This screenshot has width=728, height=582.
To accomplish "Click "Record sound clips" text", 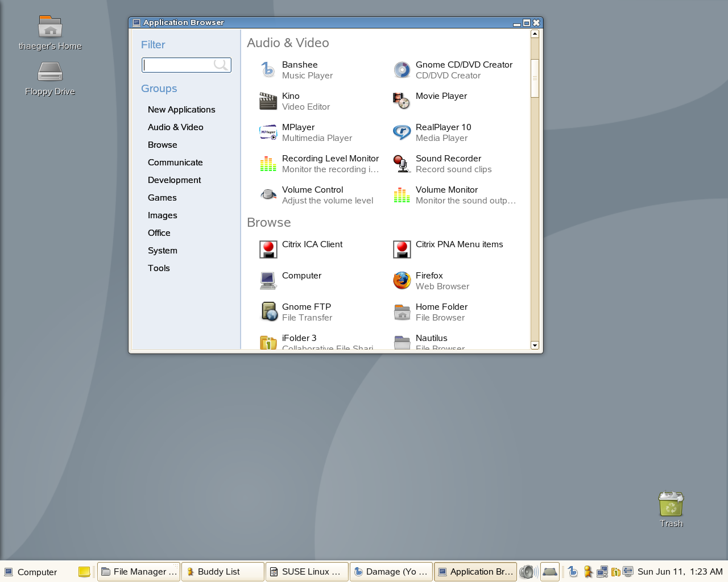I will (454, 169).
